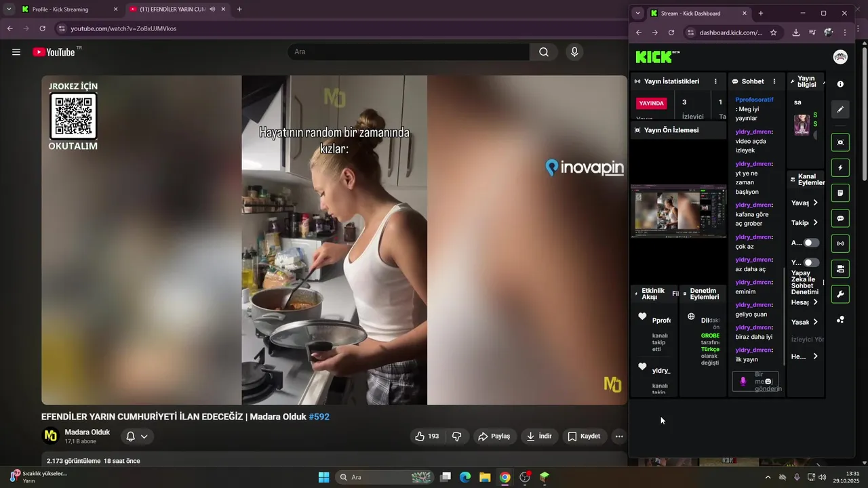Open media controls icon in Kick window toolbar
This screenshot has width=868, height=488.
click(x=812, y=33)
